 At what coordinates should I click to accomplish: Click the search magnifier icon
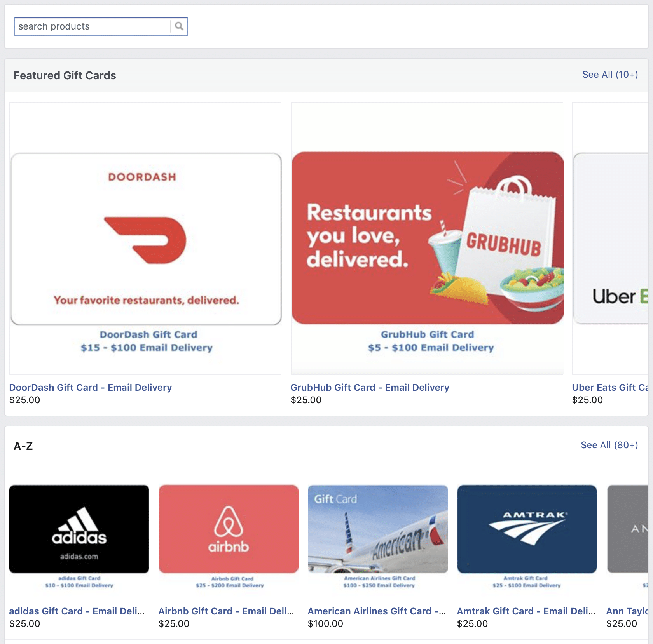tap(179, 26)
